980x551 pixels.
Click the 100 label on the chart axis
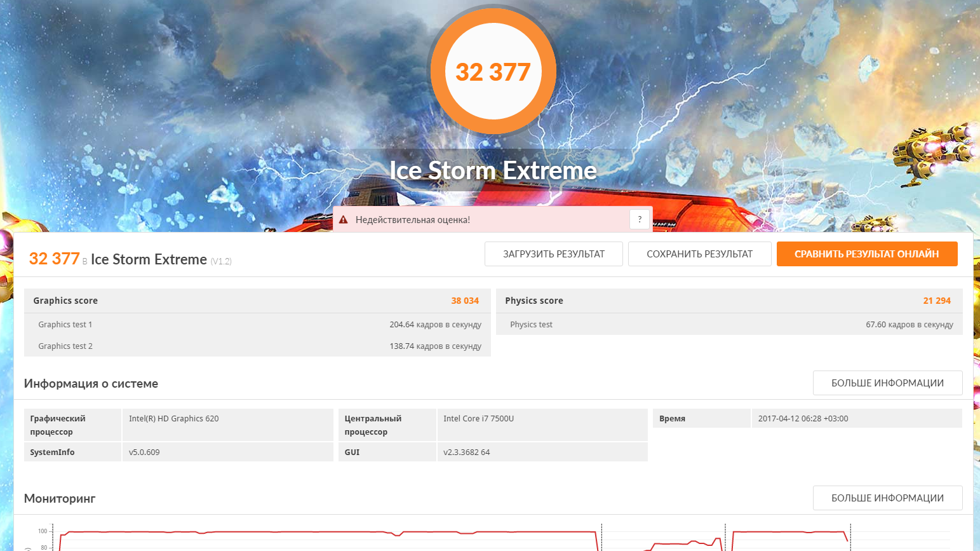tap(43, 531)
